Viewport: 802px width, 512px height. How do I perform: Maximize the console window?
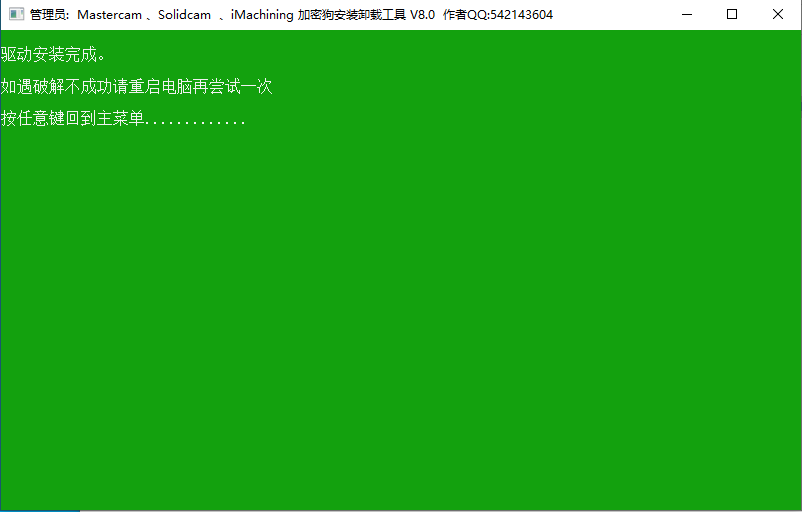[x=732, y=14]
